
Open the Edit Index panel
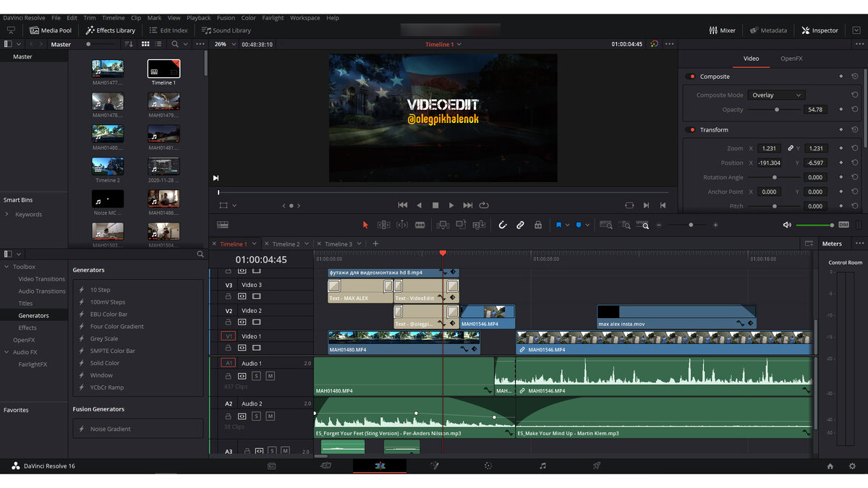pyautogui.click(x=168, y=30)
